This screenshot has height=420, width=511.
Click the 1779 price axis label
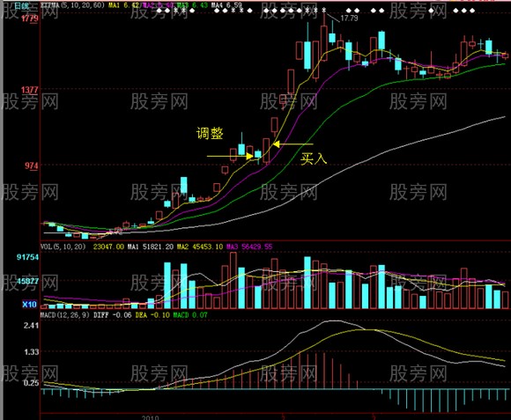[x=30, y=18]
